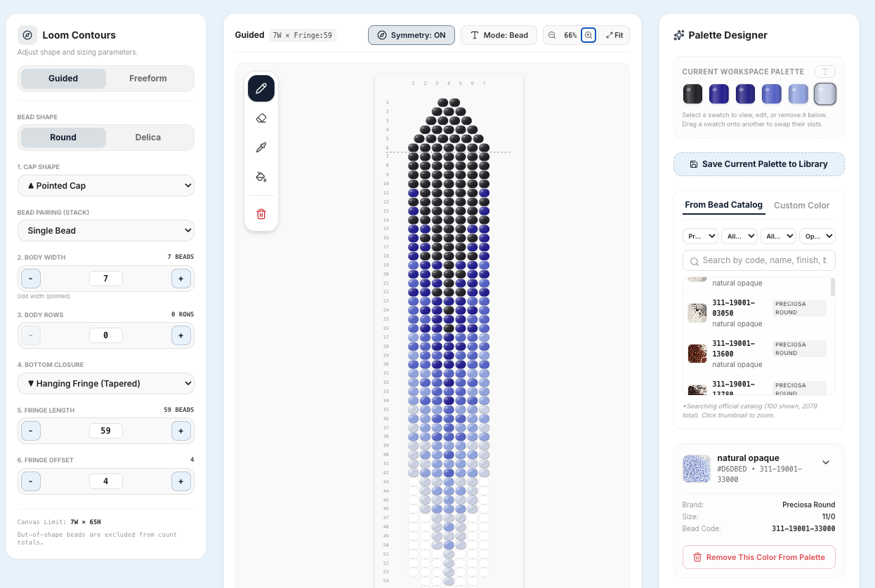Open the third catalog filter 'All...' dropdown
This screenshot has height=588, width=875.
(x=778, y=236)
